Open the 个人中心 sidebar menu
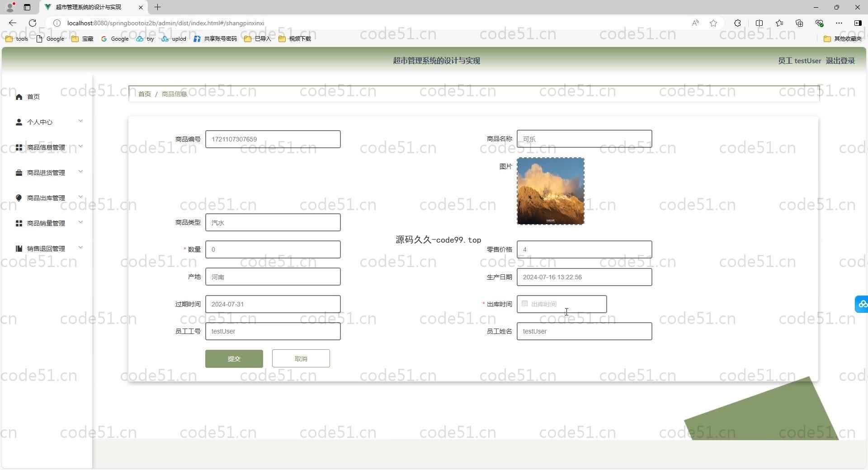868x470 pixels. [47, 122]
